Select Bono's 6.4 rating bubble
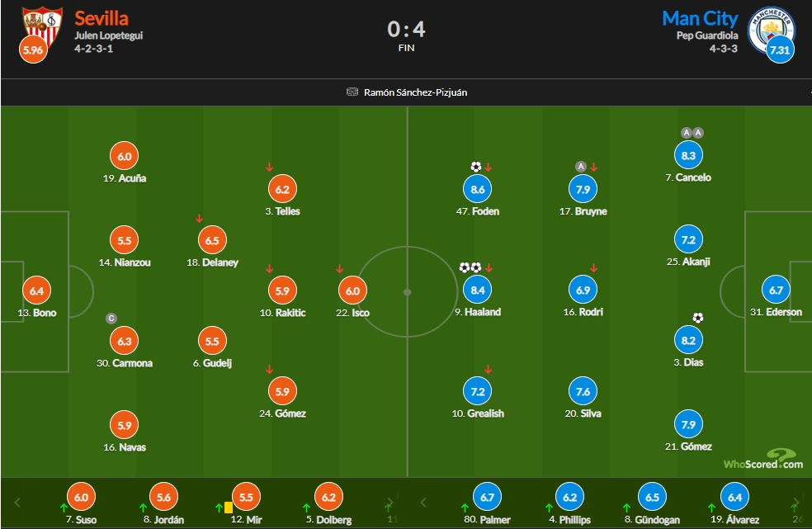 coord(37,290)
